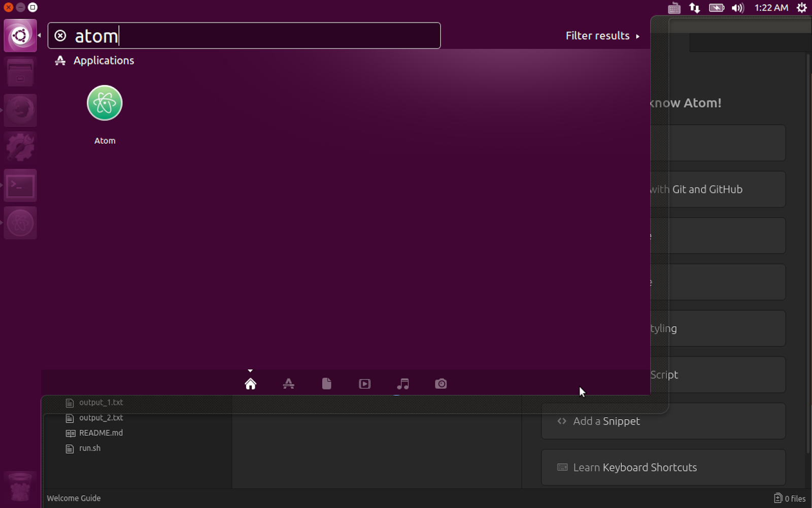The width and height of the screenshot is (812, 508).
Task: Open Terminal from the launcher
Action: pyautogui.click(x=20, y=186)
